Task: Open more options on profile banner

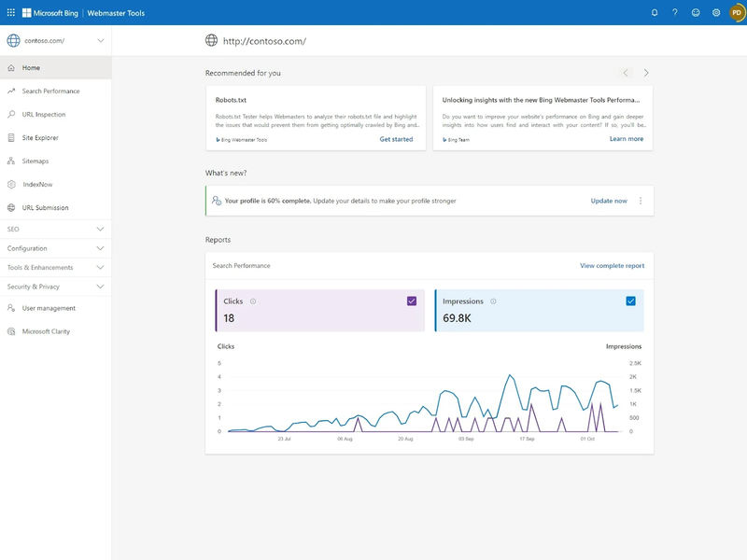Action: 641,201
